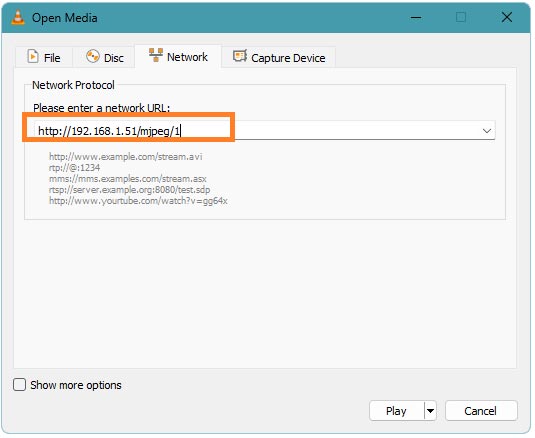
Task: Click example text rtsp://server.example.org:8080/test.sdp
Action: tap(130, 190)
